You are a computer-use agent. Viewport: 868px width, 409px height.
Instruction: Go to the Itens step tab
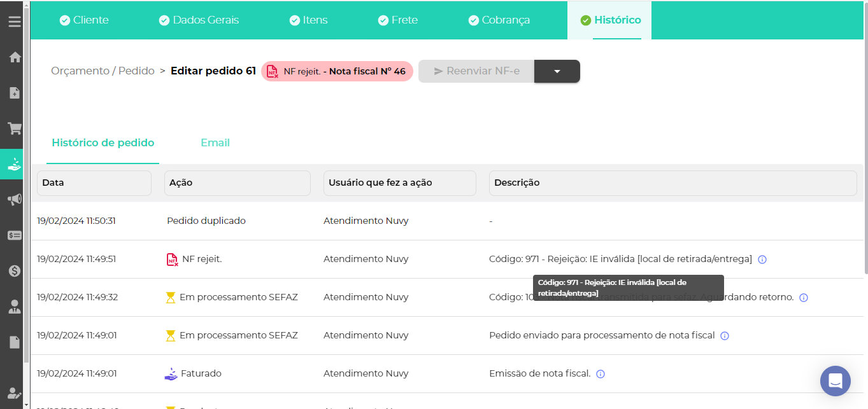click(x=308, y=20)
